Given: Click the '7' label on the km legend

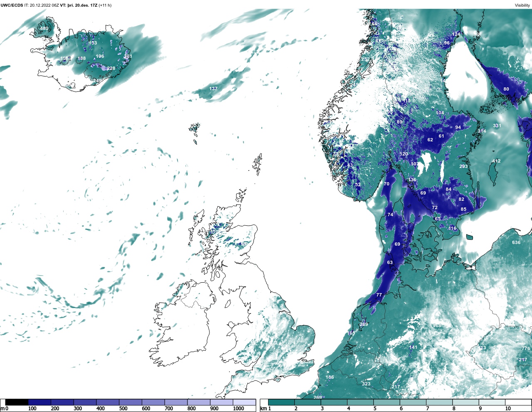Looking at the screenshot, I should tap(427, 409).
